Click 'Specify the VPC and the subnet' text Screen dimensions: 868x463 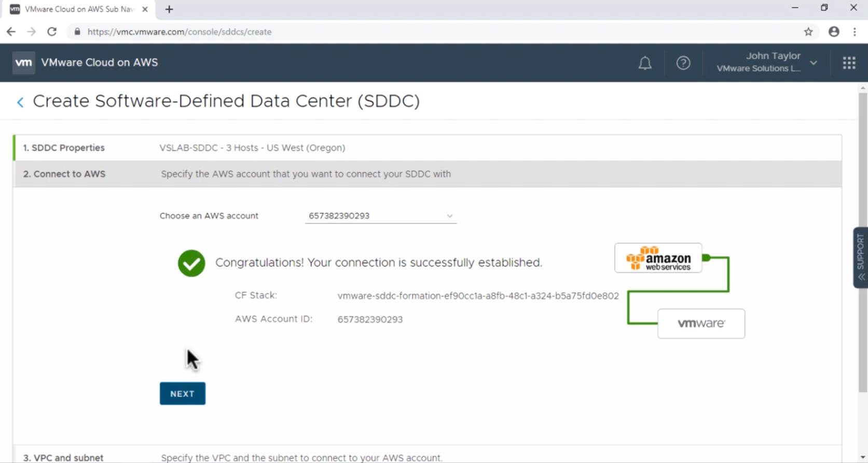pos(301,458)
